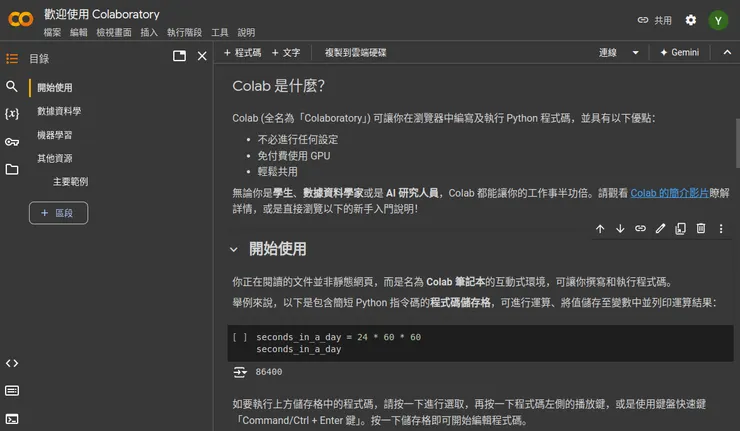
Task: Click the 目錄 panel title
Action: click(x=39, y=59)
